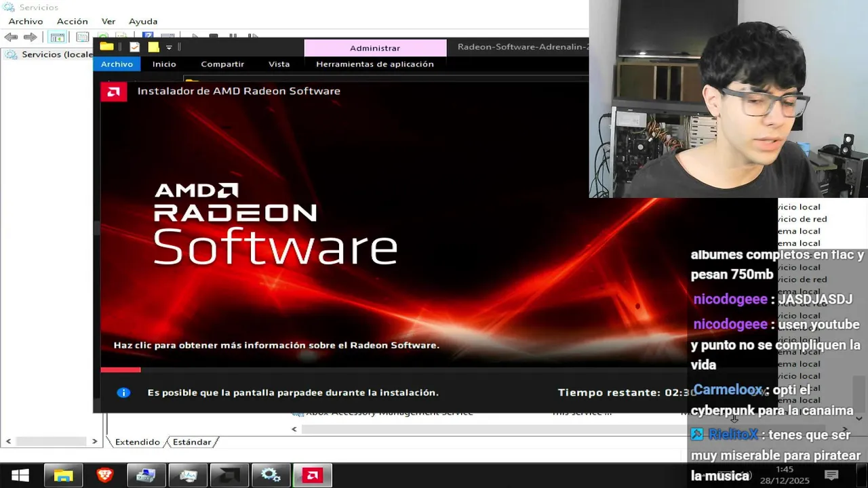Click the RielitoX moderator badge icon
Image resolution: width=868 pixels, height=488 pixels.
tap(697, 434)
